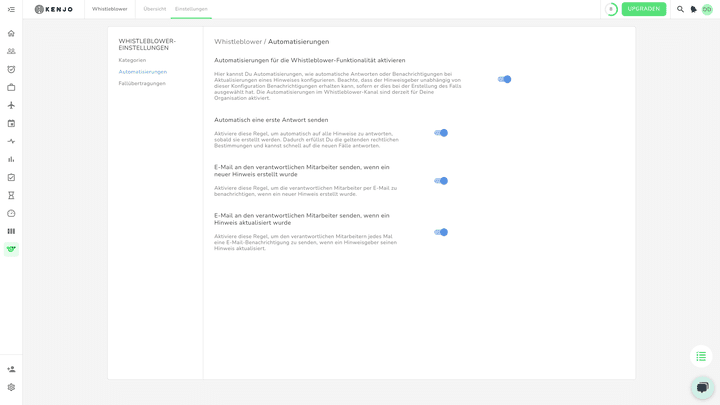Open the settings gear in the sidebar
720x405 pixels.
(x=11, y=387)
